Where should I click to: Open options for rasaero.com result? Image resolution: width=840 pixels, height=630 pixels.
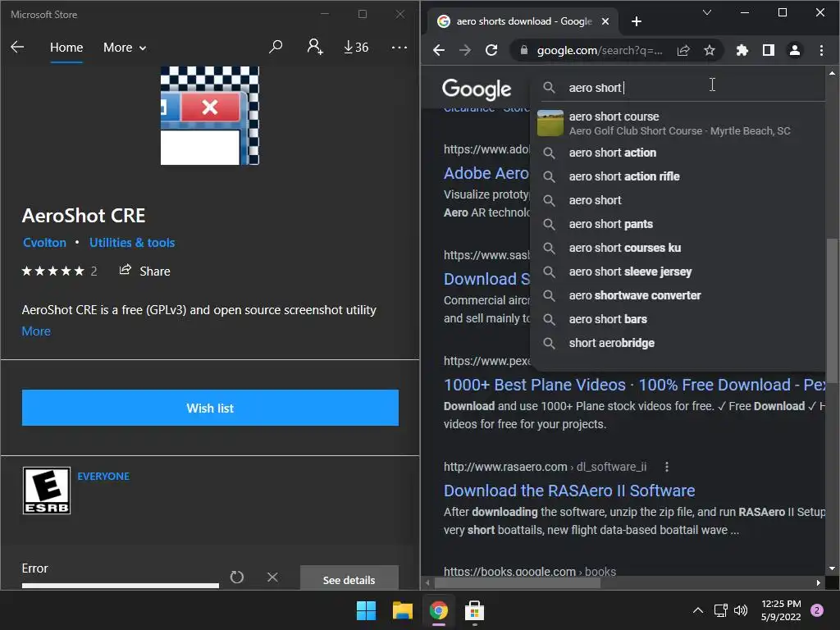(x=666, y=467)
